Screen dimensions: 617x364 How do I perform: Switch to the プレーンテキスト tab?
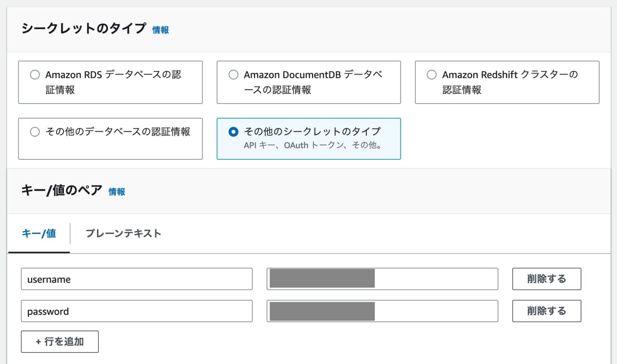(123, 234)
